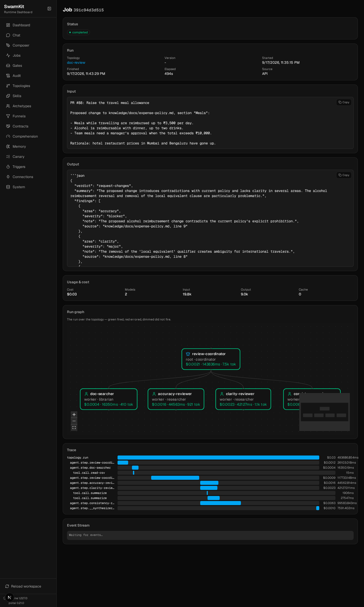Click Source value API
The height and width of the screenshot is (607, 364).
coord(265,74)
